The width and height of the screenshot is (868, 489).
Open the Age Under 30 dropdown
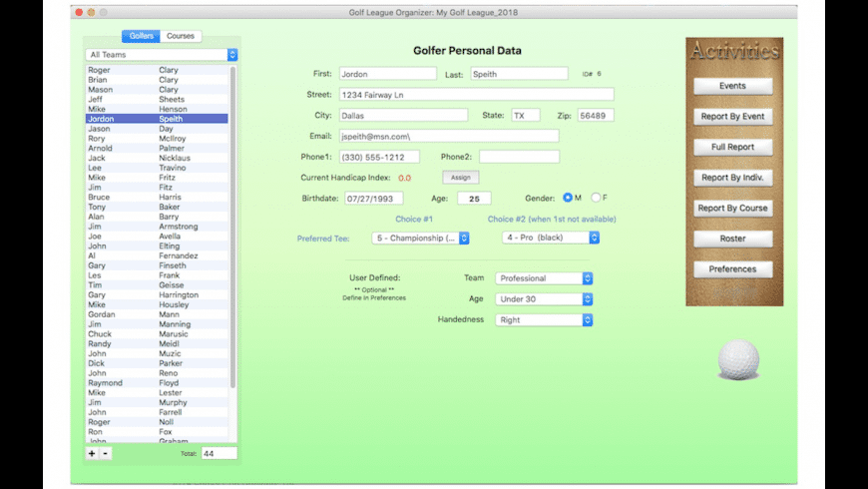(x=544, y=299)
